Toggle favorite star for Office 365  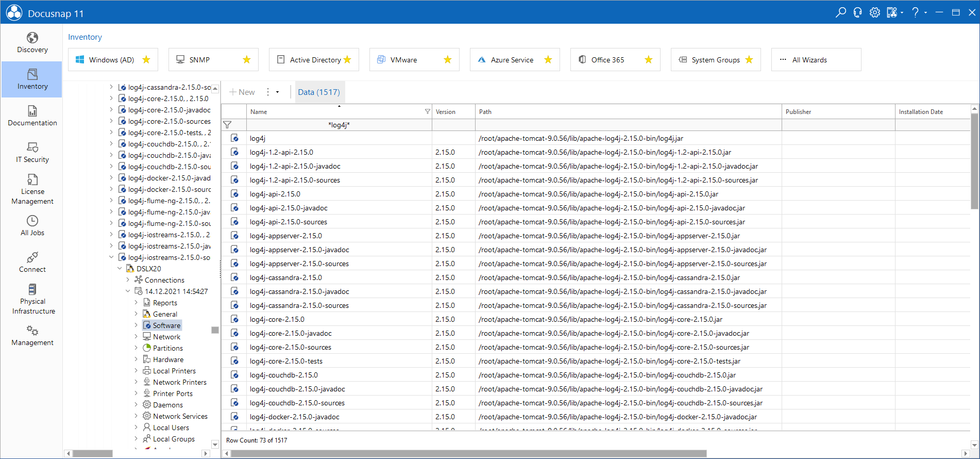[649, 60]
